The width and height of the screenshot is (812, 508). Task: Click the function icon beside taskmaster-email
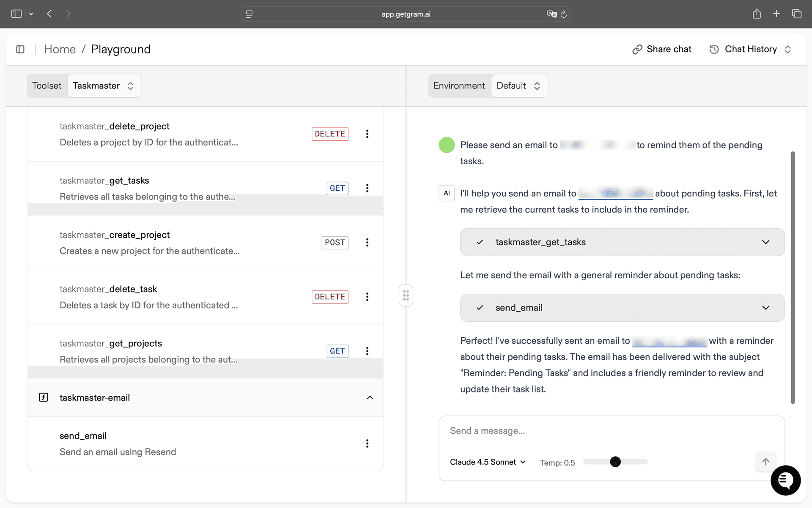tap(44, 398)
